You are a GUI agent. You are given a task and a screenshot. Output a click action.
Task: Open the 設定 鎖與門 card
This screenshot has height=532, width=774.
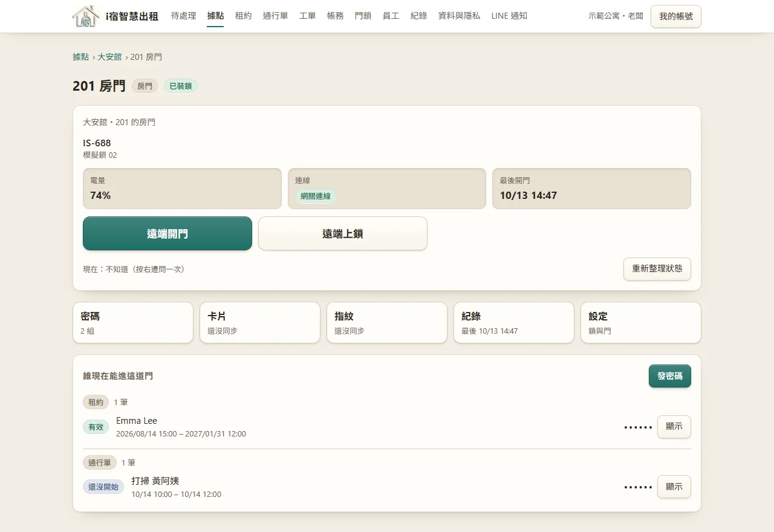point(641,323)
